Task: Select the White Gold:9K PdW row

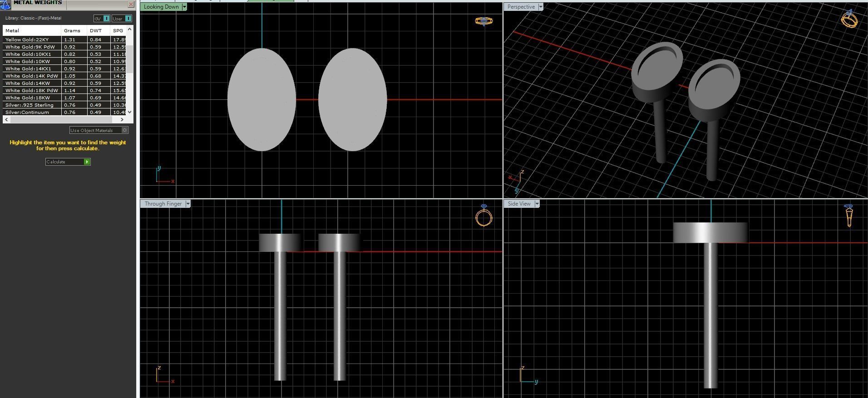Action: point(64,47)
